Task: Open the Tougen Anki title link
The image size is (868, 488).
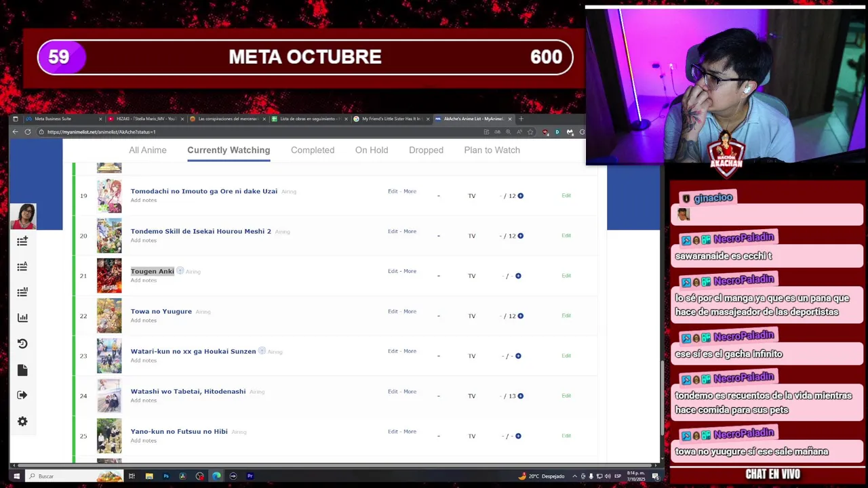Action: (x=153, y=271)
